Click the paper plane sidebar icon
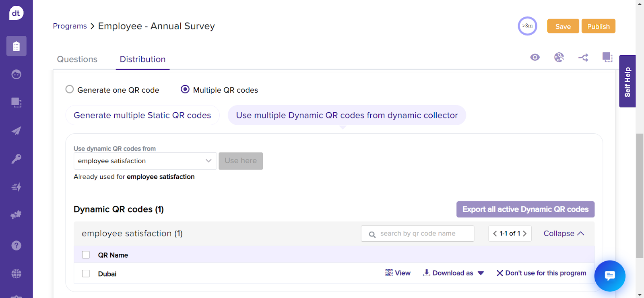 click(x=16, y=131)
